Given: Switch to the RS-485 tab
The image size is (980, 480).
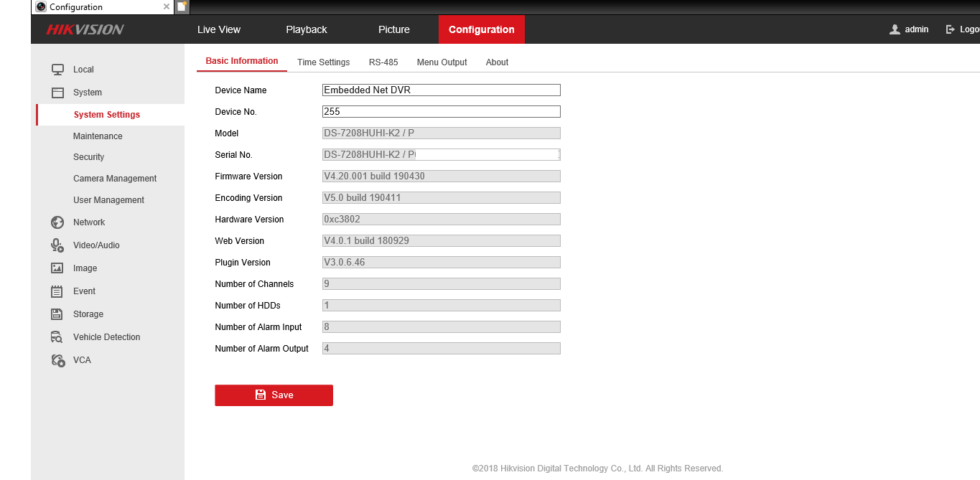Looking at the screenshot, I should click(x=383, y=62).
